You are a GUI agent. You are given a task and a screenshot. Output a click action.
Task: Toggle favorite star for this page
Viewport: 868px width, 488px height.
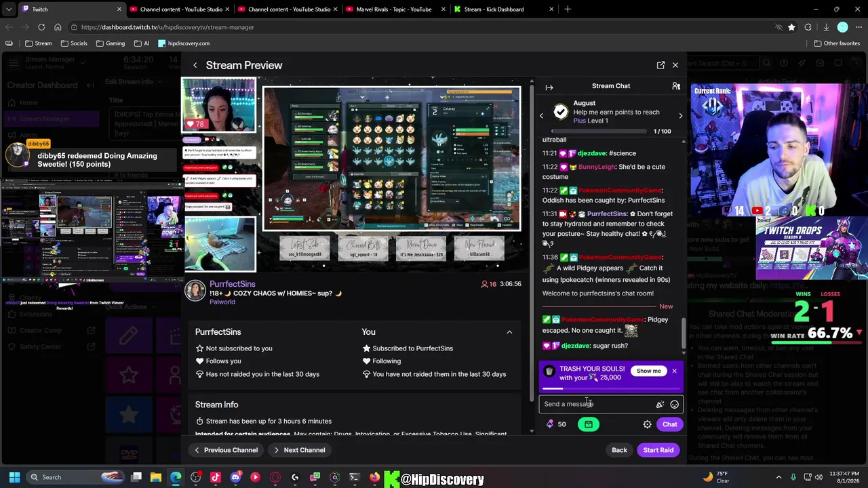coord(791,27)
